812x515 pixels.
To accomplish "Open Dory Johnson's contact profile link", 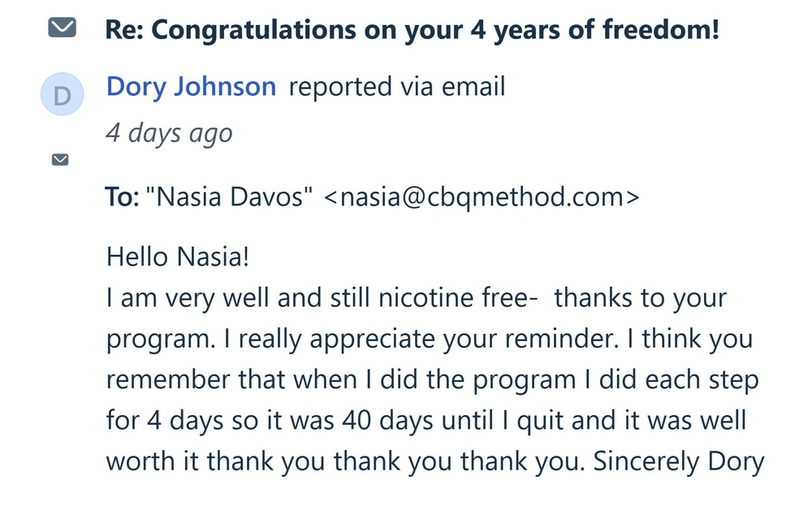I will tap(191, 86).
